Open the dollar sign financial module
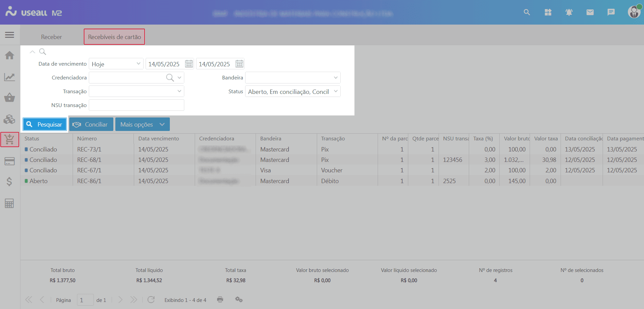Viewport: 644px width, 309px height. pos(9,182)
